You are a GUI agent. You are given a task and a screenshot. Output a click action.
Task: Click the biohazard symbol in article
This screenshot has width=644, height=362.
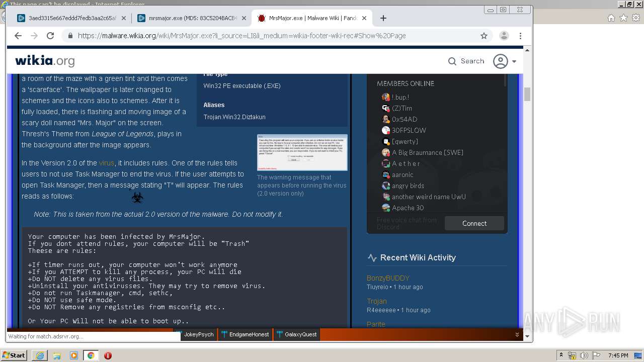click(x=137, y=198)
